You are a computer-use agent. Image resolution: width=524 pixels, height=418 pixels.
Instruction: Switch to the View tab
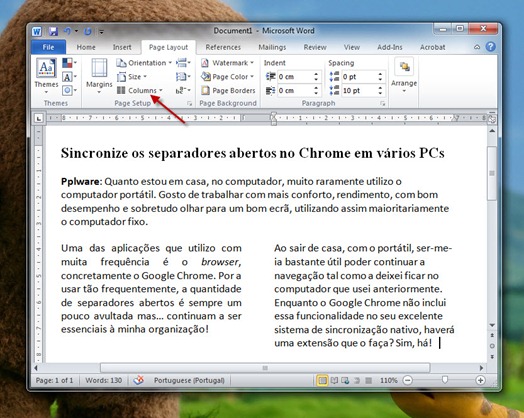352,47
